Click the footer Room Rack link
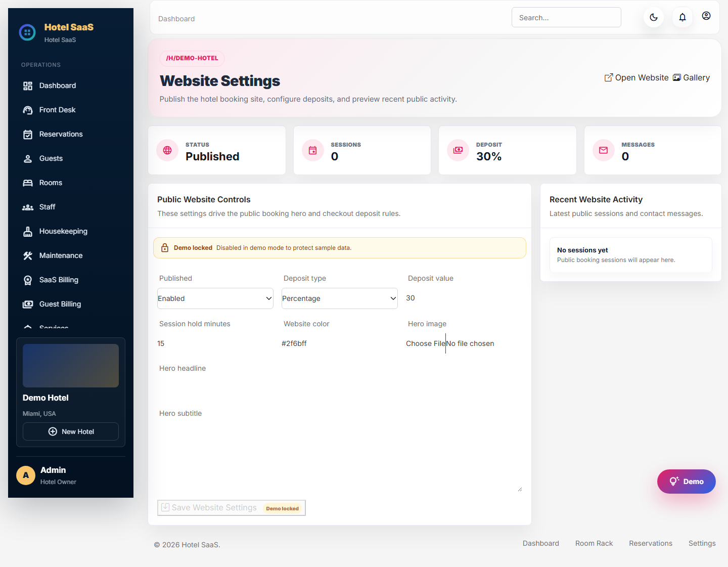The height and width of the screenshot is (567, 728). pos(594,543)
